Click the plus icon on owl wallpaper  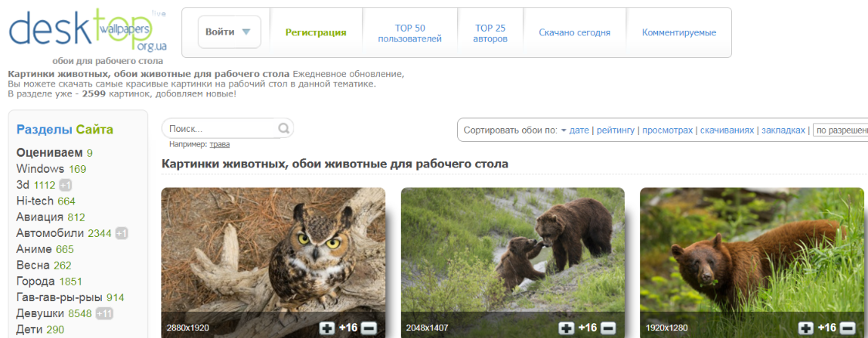[x=327, y=328]
